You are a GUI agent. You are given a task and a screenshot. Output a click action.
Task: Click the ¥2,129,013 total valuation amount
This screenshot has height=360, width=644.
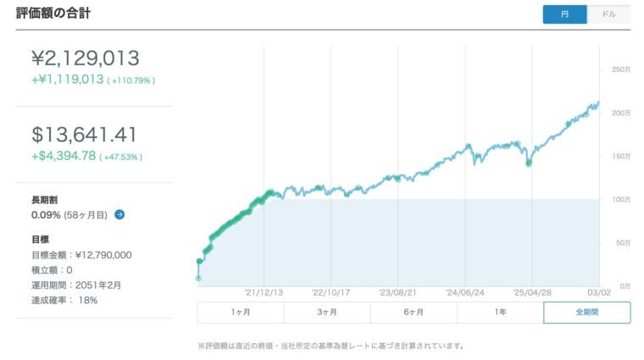click(85, 58)
